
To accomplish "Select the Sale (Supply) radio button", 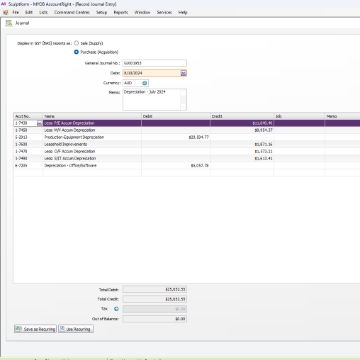I will coord(76,43).
